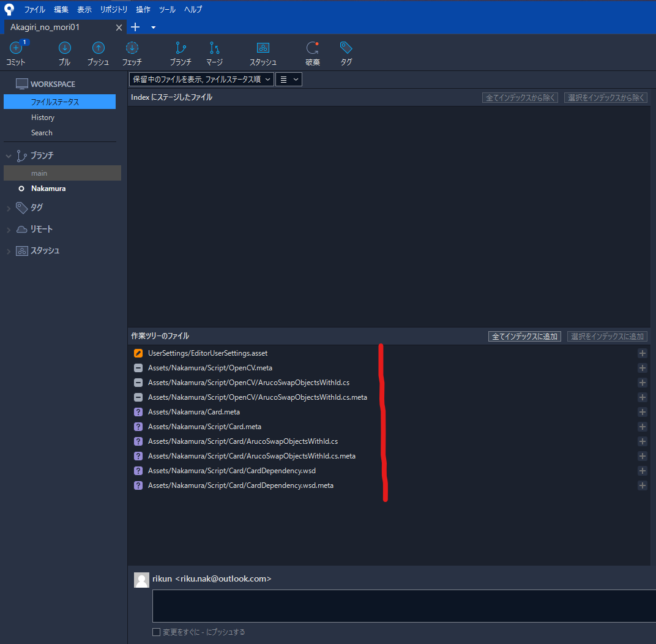Click the modified icon of EditorUserSettings.asset
The image size is (656, 644).
click(138, 353)
